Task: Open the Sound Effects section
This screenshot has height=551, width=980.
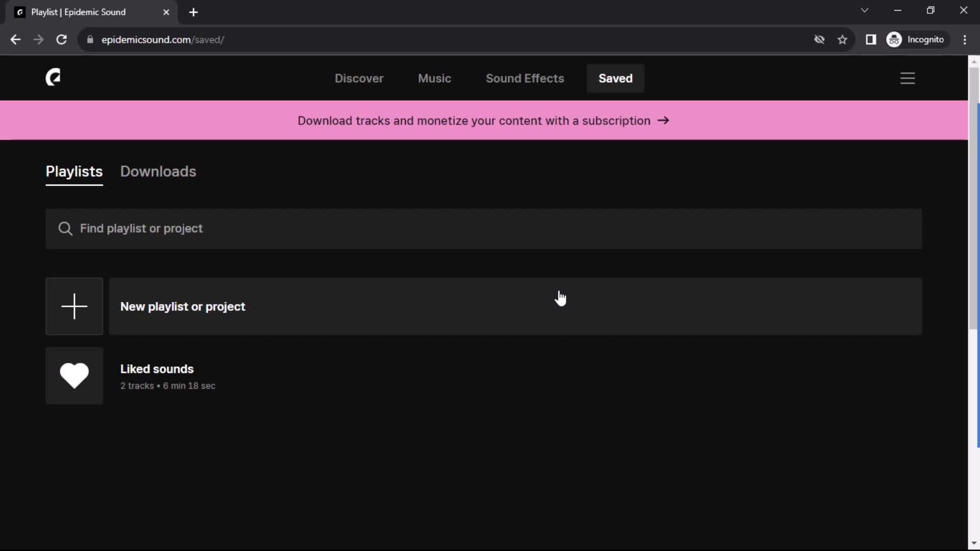Action: (x=525, y=78)
